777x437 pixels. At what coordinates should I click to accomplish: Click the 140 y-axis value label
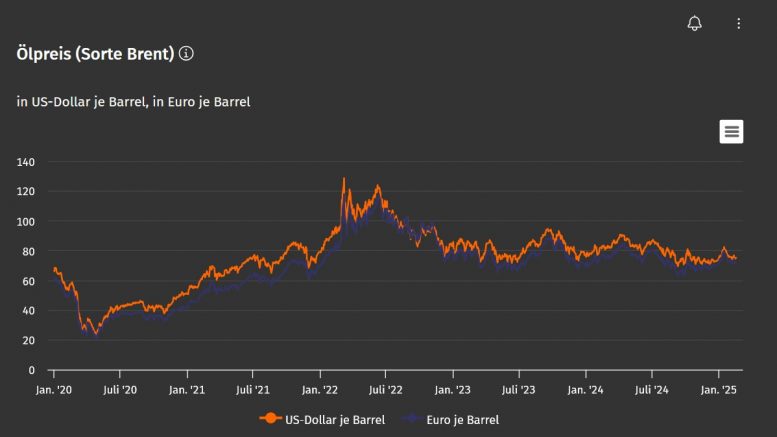pos(26,161)
